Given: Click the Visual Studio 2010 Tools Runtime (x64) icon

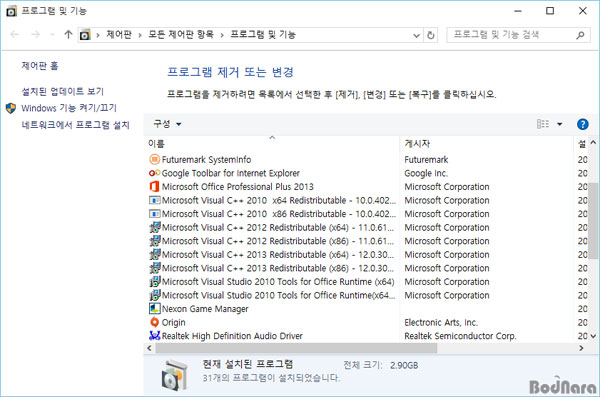Looking at the screenshot, I should (x=154, y=282).
